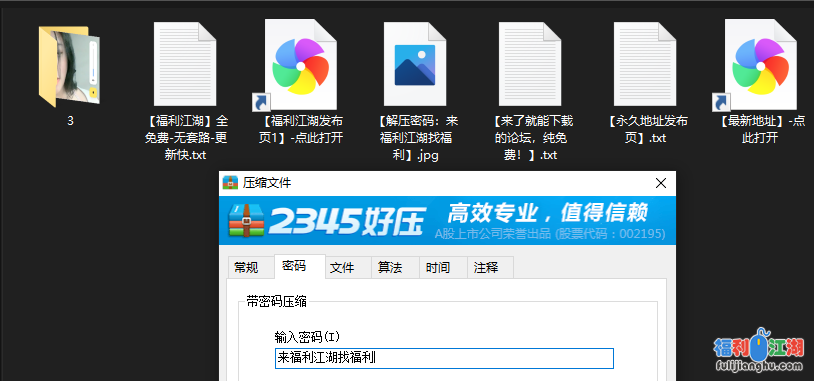The image size is (814, 381).
Task: Select the 【永久地址发布页】.txt file icon
Action: coord(645,64)
